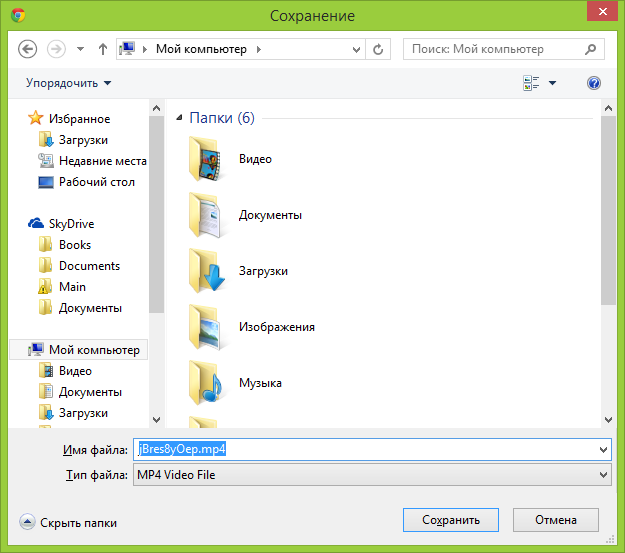
Task: Click the Up one level arrow
Action: coord(103,49)
